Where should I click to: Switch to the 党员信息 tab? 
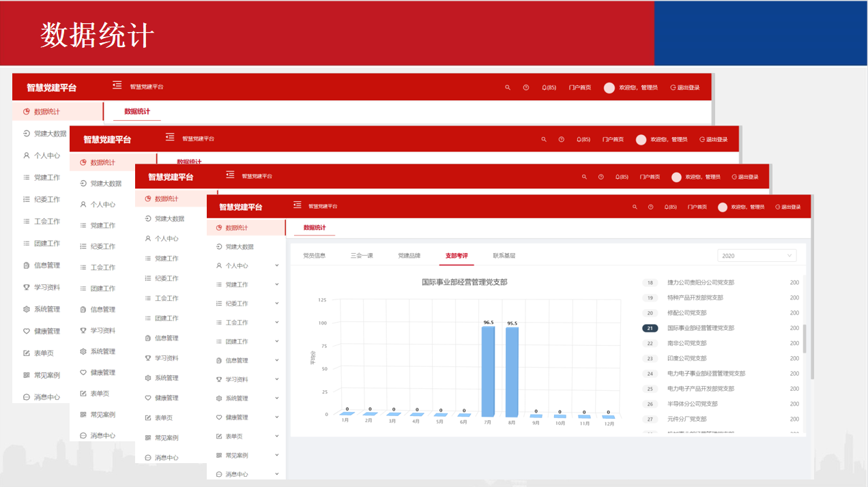click(x=315, y=256)
